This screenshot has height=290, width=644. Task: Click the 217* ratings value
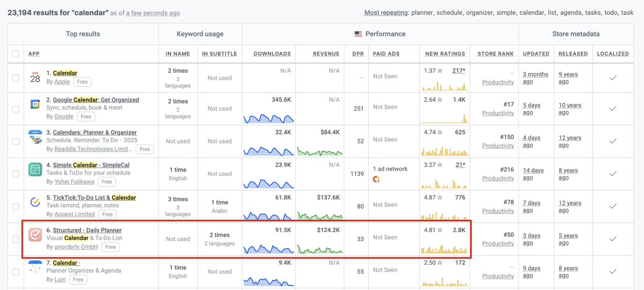pos(459,71)
